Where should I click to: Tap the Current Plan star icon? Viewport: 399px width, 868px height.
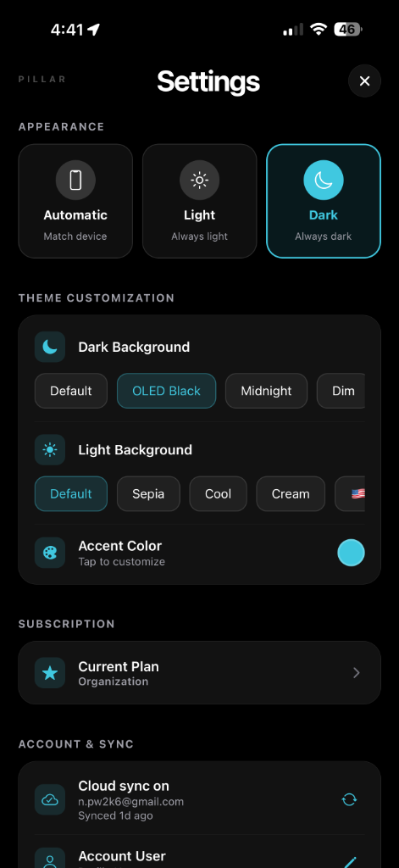(x=50, y=672)
